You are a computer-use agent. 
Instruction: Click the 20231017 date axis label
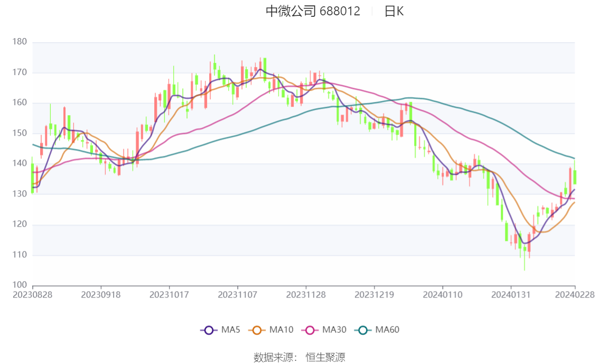tap(169, 295)
